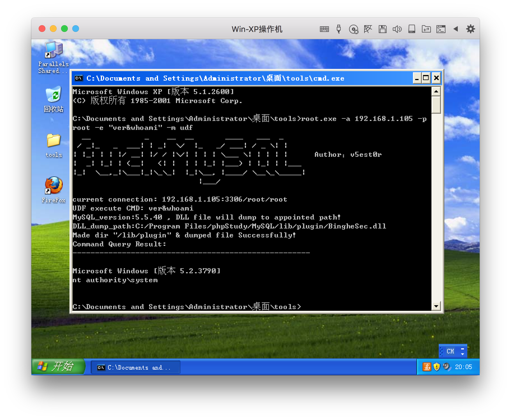
Task: Click the hard disk icon in toolbar
Action: pos(412,29)
